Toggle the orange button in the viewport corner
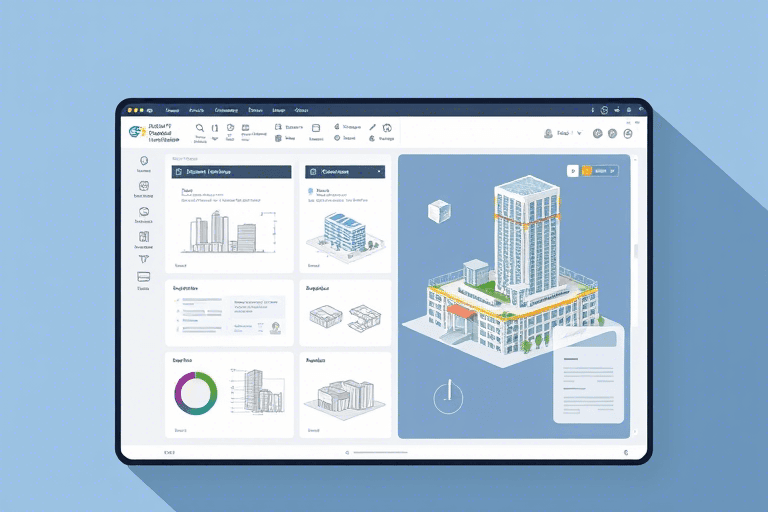 (586, 171)
